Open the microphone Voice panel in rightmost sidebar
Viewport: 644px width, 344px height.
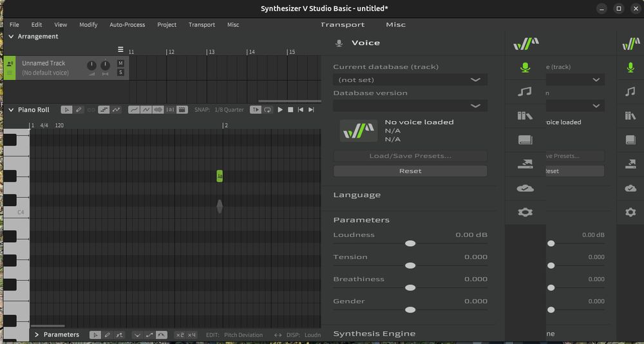tap(630, 68)
